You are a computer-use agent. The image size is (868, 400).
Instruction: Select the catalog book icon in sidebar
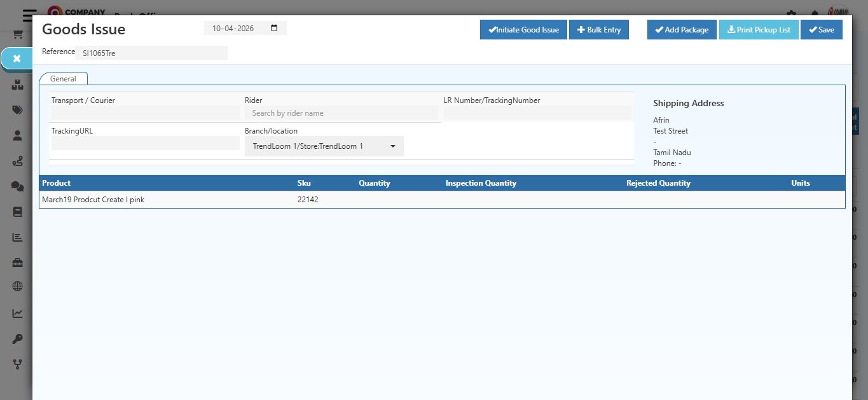coord(17,211)
